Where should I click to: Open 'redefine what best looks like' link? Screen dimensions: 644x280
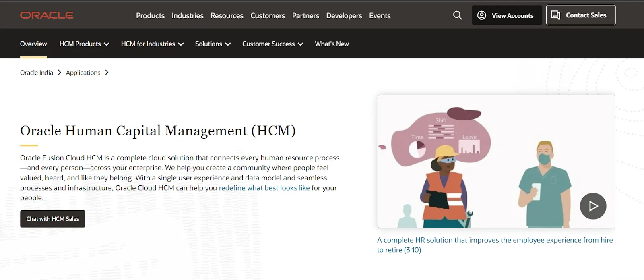point(264,188)
